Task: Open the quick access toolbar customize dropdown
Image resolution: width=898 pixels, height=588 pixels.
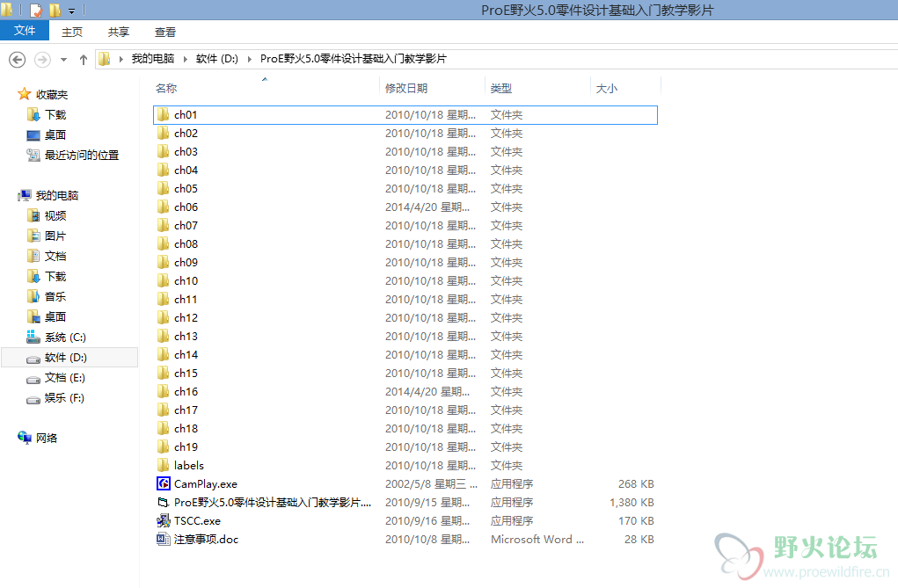Action: [x=71, y=11]
